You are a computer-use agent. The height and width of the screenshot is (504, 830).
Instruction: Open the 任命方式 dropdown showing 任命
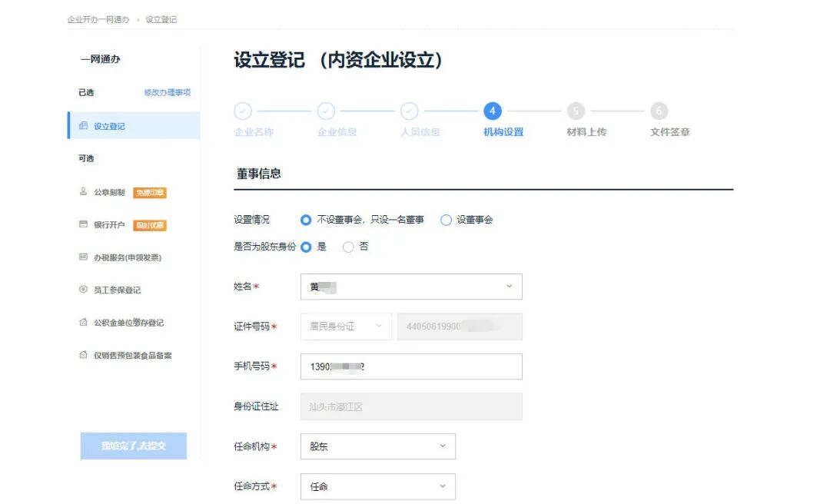tap(442, 486)
